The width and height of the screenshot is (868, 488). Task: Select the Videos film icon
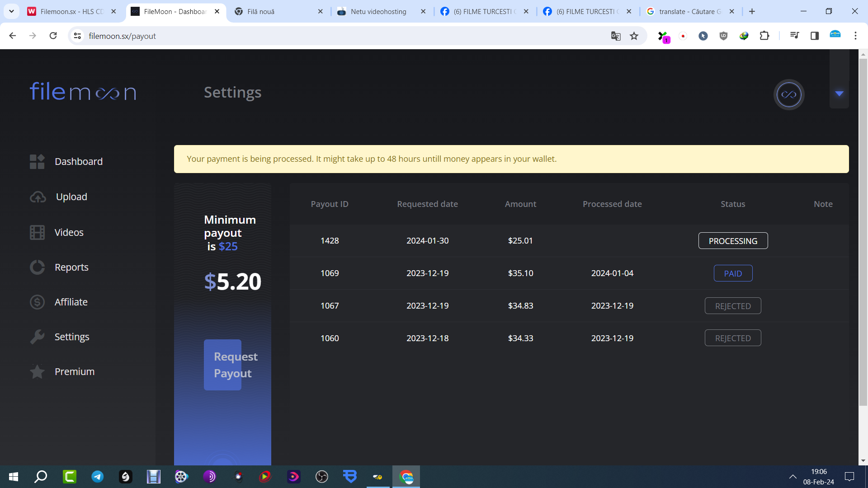(37, 232)
